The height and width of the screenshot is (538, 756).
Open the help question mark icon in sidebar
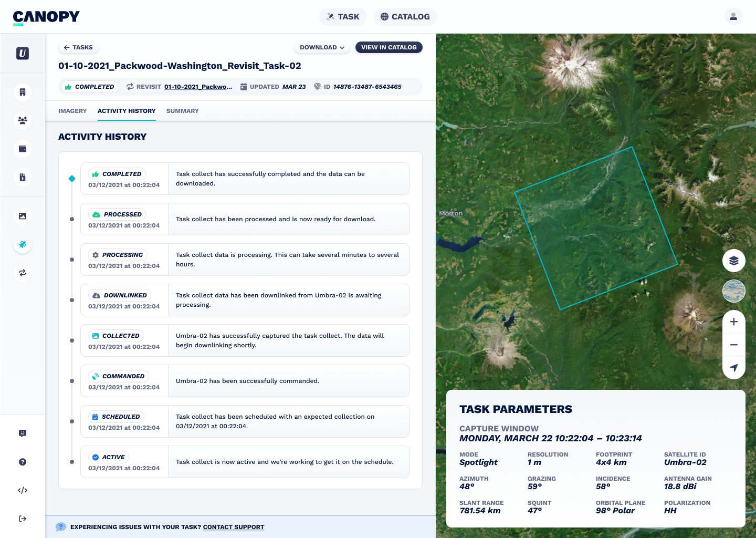tap(23, 462)
